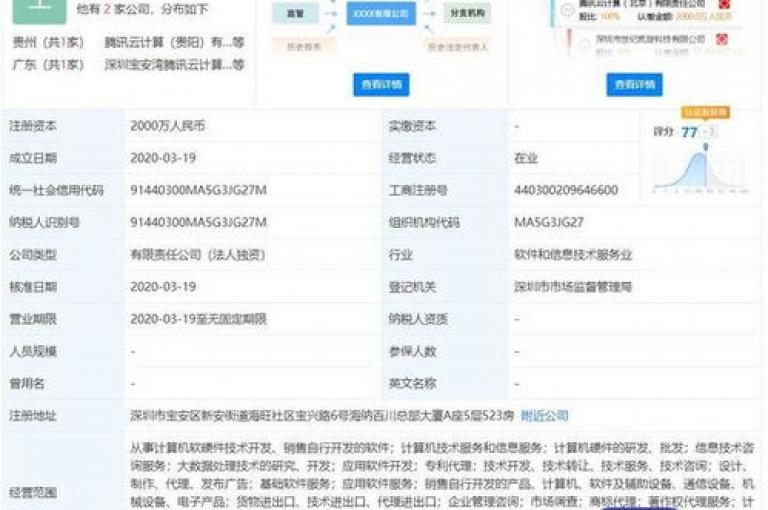
Task: Click red logo icon beside 腾讯云计算(北京)有限责任公司
Action: (x=724, y=4)
